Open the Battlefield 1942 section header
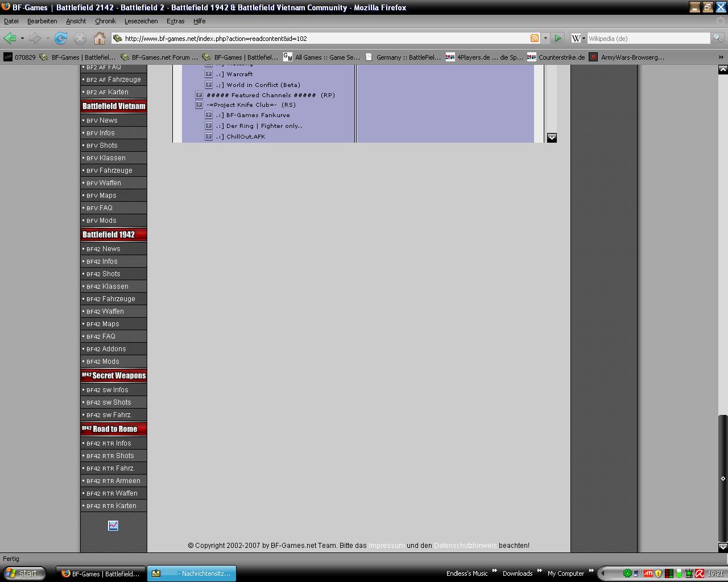The image size is (728, 582). click(x=114, y=234)
